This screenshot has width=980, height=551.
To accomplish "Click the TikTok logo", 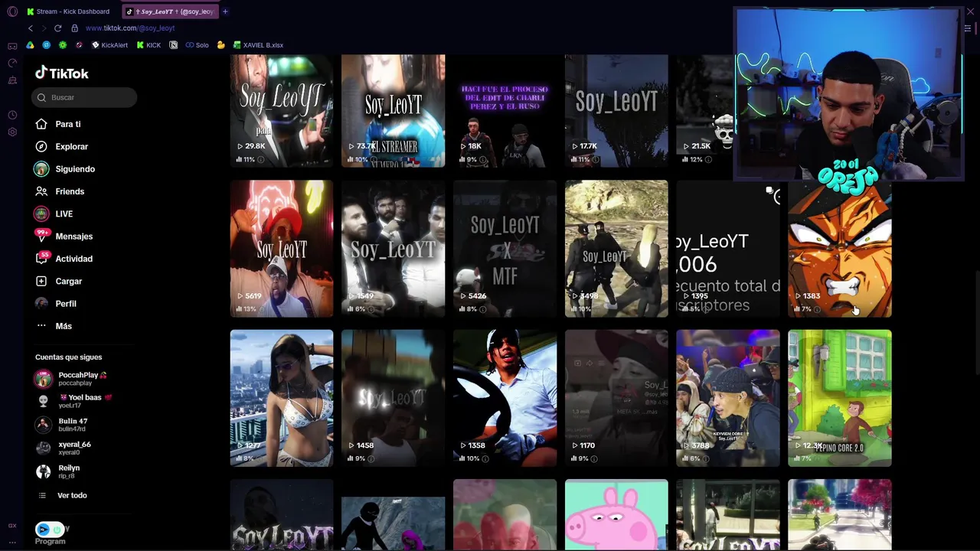I will click(61, 73).
